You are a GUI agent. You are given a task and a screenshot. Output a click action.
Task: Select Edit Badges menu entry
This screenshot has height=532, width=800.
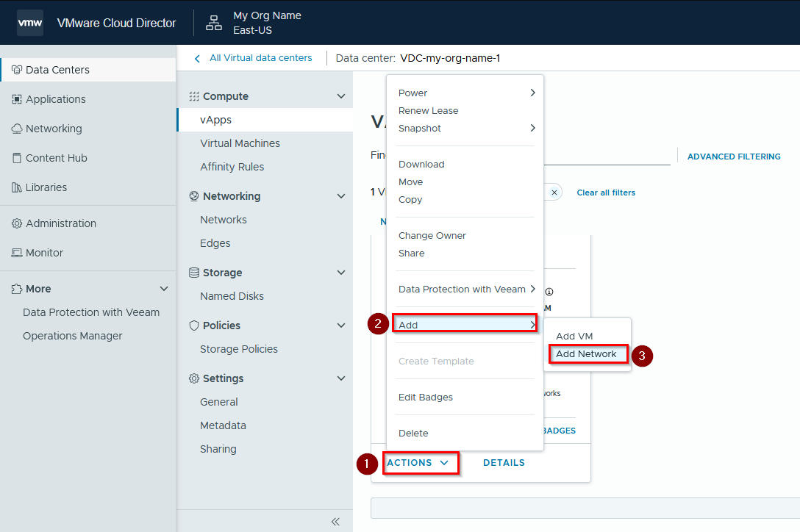tap(426, 398)
